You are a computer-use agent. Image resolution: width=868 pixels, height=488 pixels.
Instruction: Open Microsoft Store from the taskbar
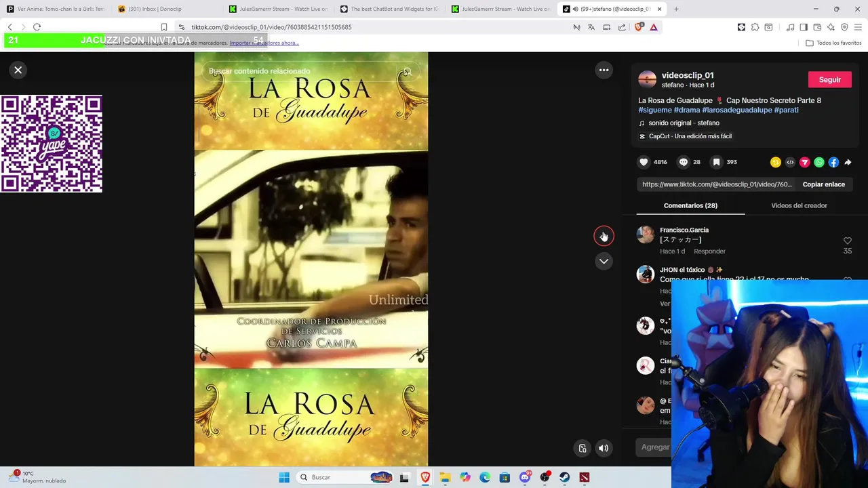[505, 477]
